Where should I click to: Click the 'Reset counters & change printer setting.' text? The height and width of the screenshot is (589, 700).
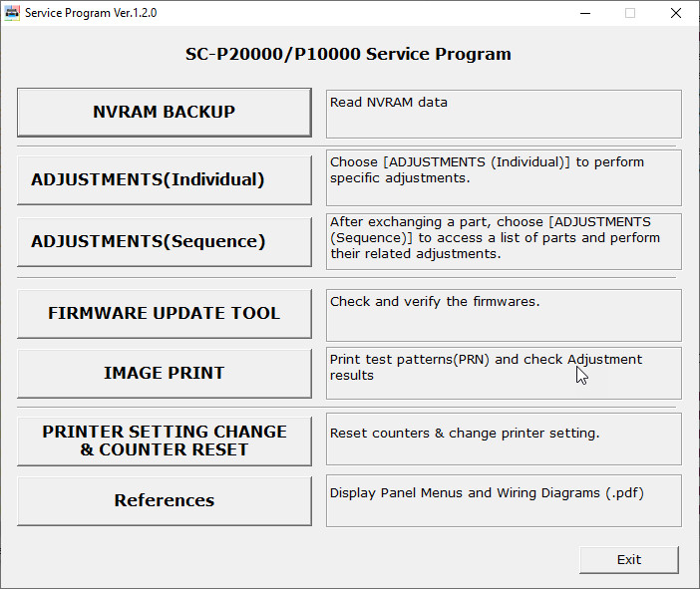pyautogui.click(x=465, y=434)
